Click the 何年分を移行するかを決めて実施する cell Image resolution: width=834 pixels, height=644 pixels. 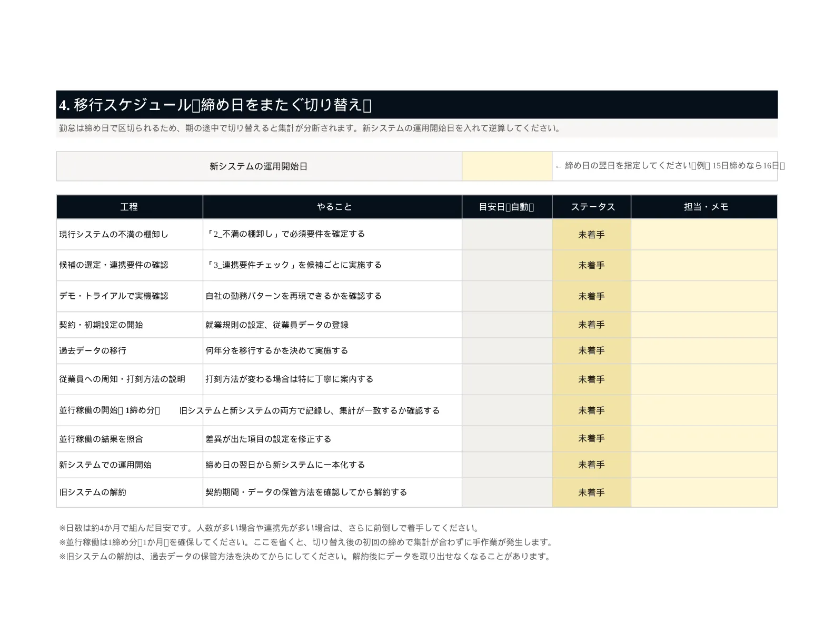(333, 350)
